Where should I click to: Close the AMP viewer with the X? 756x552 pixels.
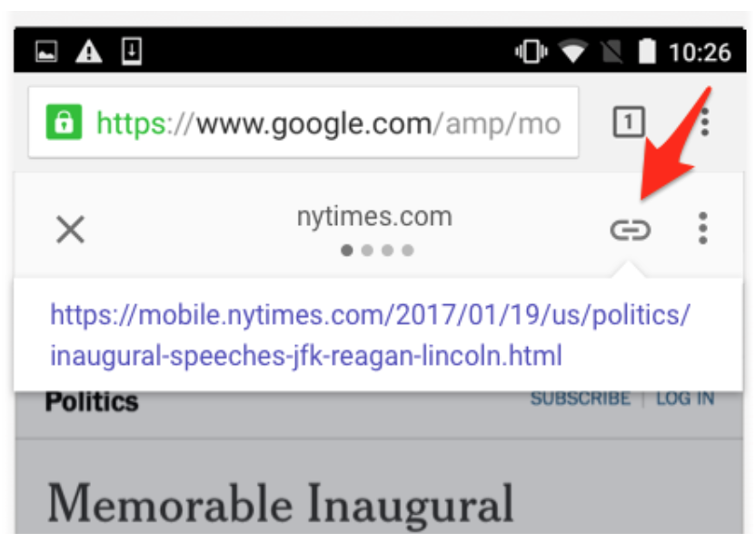(x=70, y=230)
